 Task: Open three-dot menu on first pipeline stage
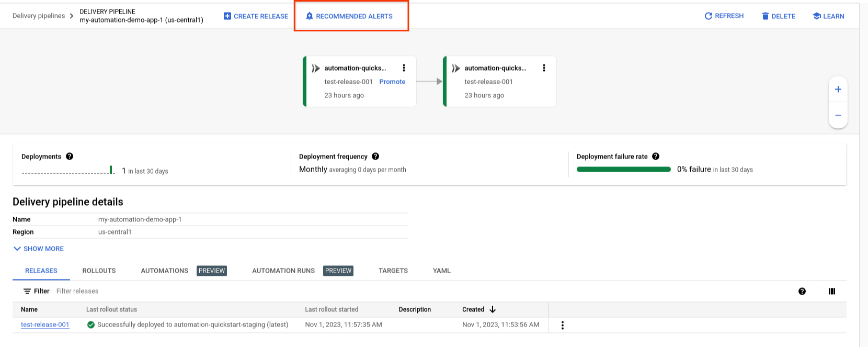click(404, 68)
